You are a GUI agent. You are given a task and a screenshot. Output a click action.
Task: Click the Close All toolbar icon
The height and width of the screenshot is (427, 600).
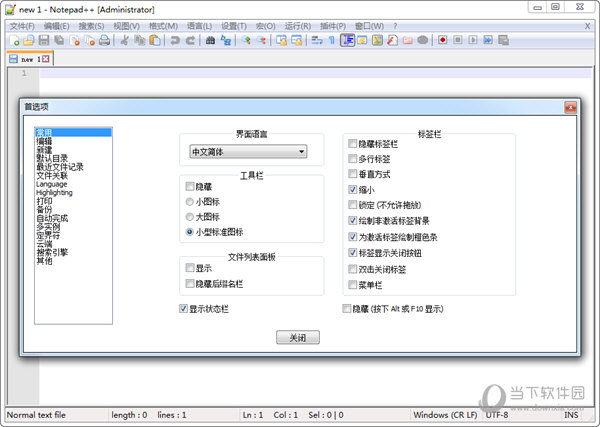[x=90, y=40]
